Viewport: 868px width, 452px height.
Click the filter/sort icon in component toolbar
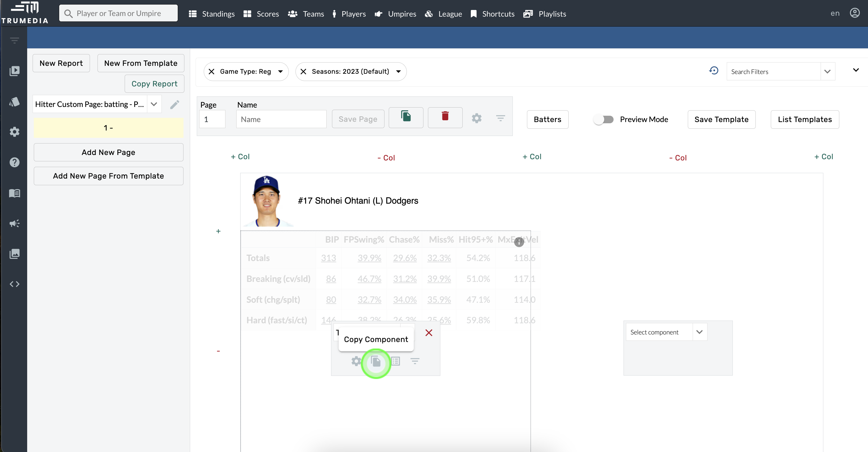pyautogui.click(x=414, y=361)
